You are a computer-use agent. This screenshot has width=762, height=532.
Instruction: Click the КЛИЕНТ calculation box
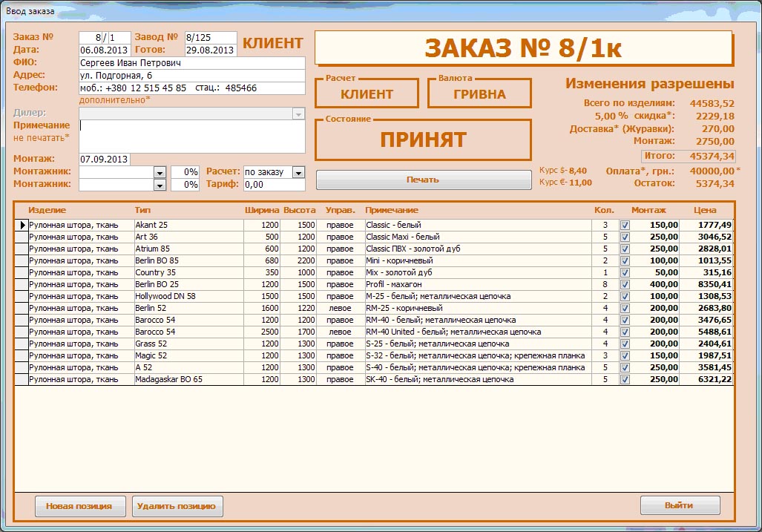(367, 94)
